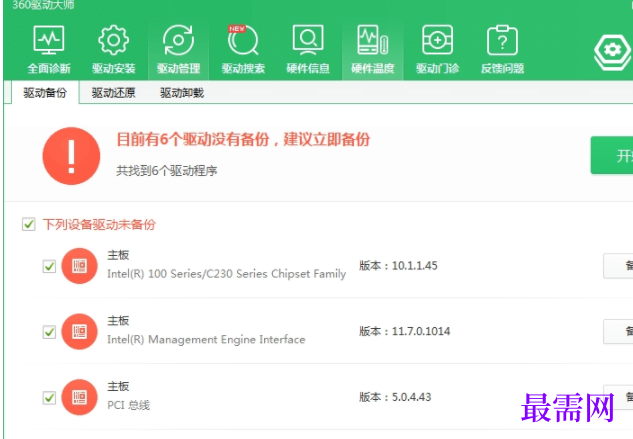Switch to the 驱动还原 tab
The height and width of the screenshot is (439, 633).
coord(113,93)
